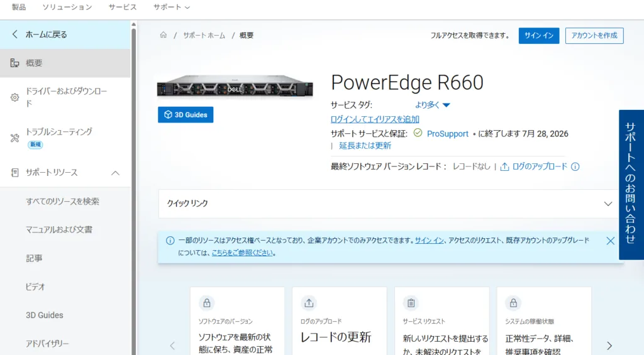The image size is (644, 355).
Task: Open the 3D Guides button under server image
Action: (186, 115)
